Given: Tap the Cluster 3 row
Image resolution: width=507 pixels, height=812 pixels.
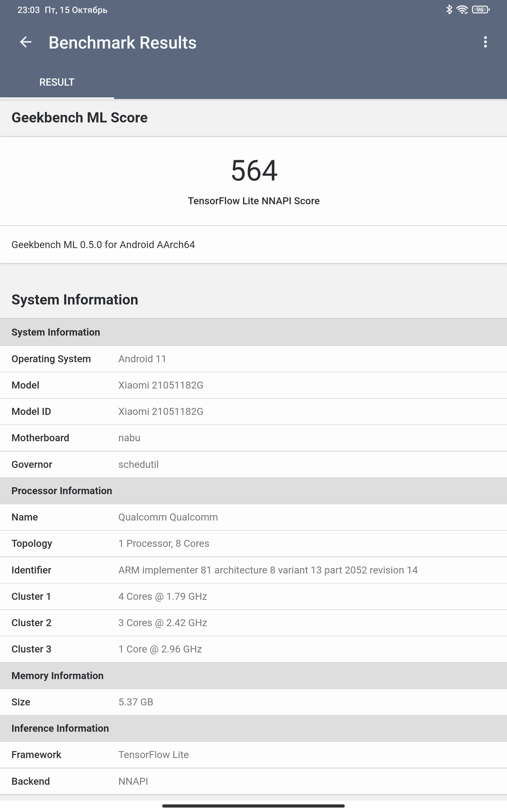Looking at the screenshot, I should pyautogui.click(x=253, y=649).
